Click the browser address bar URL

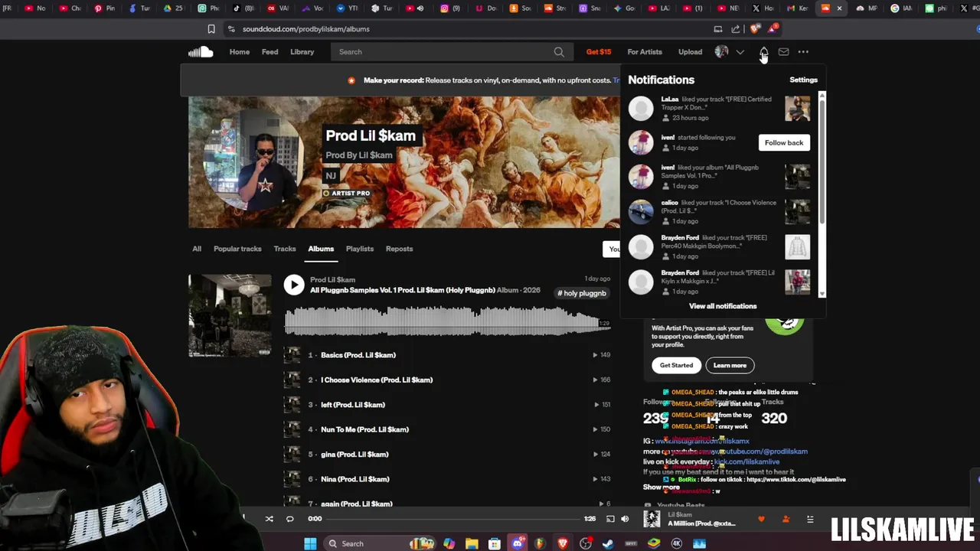pyautogui.click(x=306, y=29)
